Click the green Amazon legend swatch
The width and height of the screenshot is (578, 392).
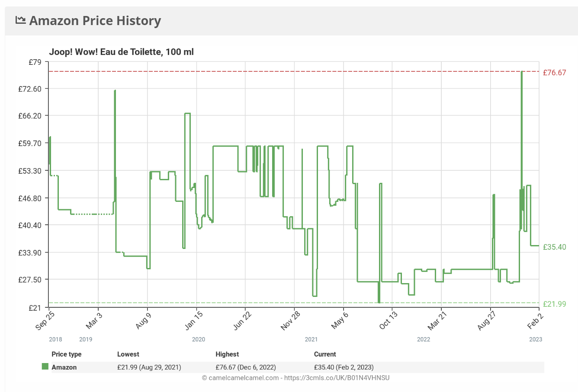coord(45,367)
